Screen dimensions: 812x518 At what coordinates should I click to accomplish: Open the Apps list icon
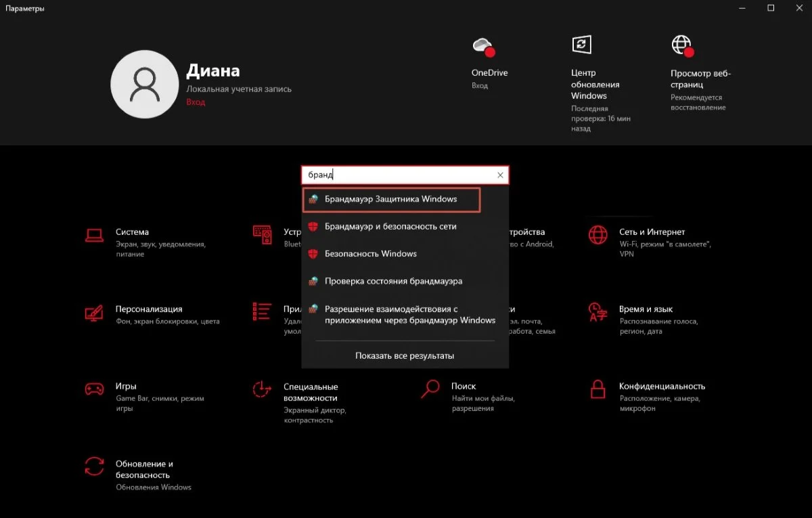tap(262, 311)
